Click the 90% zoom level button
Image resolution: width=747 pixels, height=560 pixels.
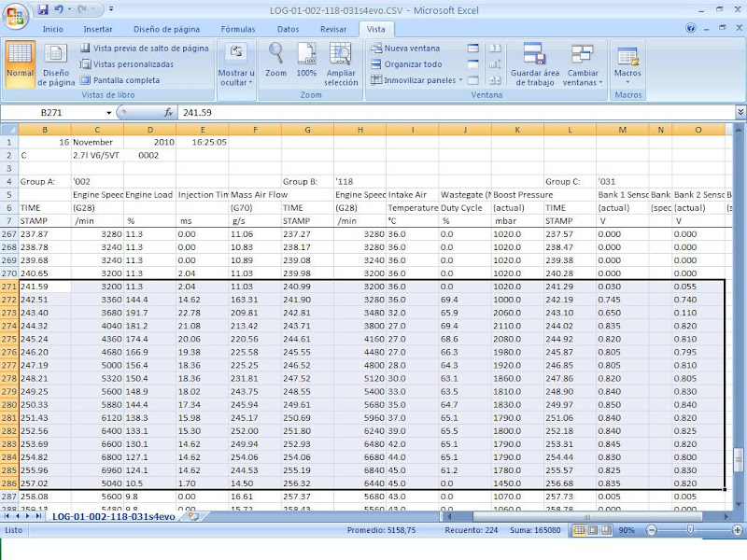coord(627,530)
